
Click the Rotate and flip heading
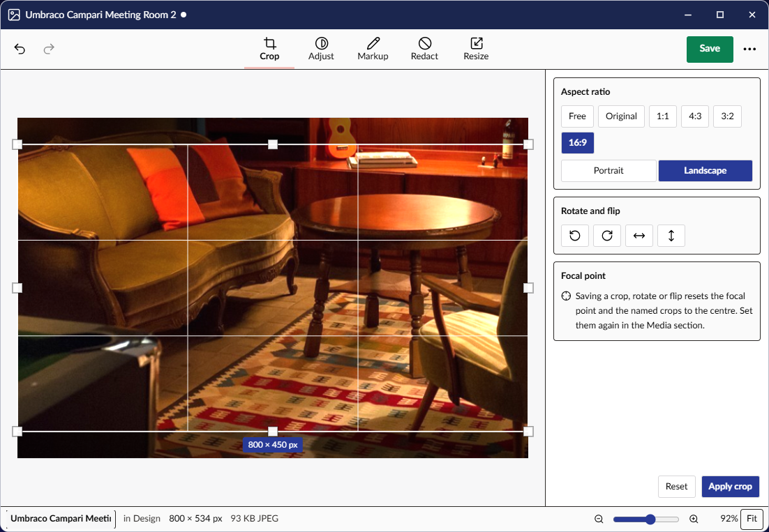(590, 211)
